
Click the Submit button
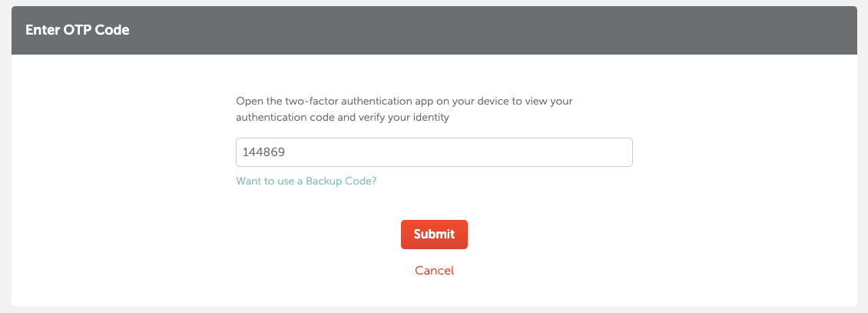click(x=434, y=235)
